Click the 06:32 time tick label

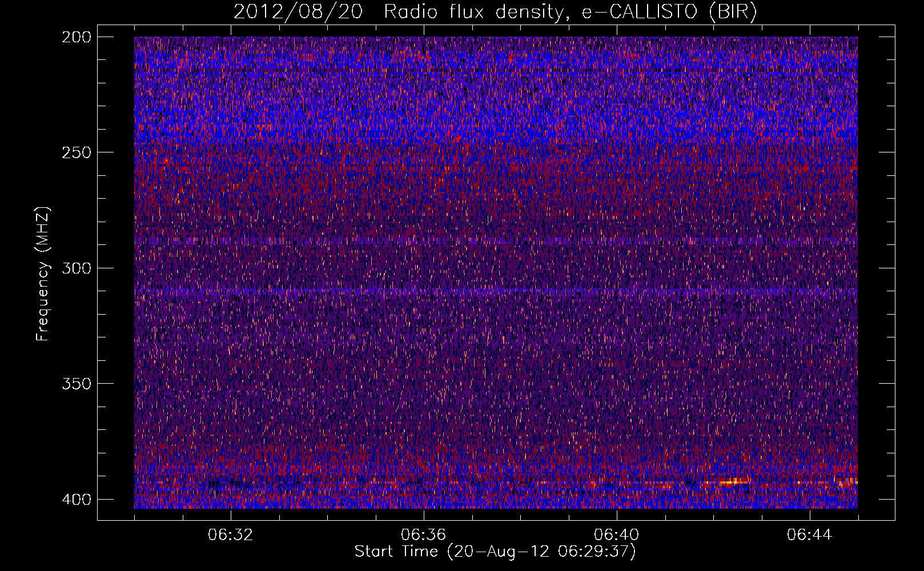(230, 535)
